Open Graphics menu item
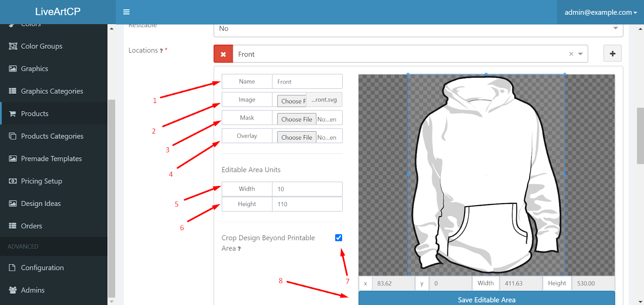Screen dimensions: 644x305 (x=54, y=69)
